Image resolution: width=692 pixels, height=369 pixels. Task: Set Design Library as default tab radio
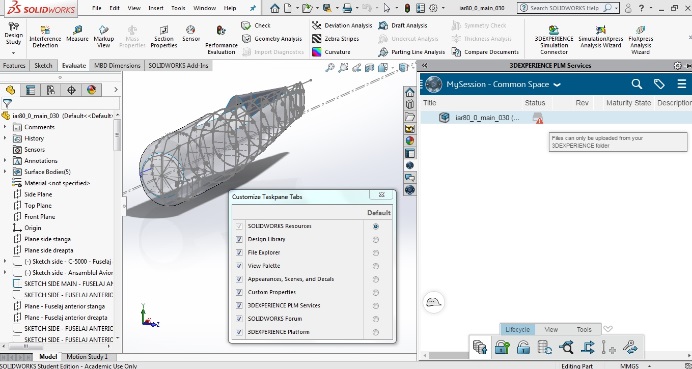[376, 240]
